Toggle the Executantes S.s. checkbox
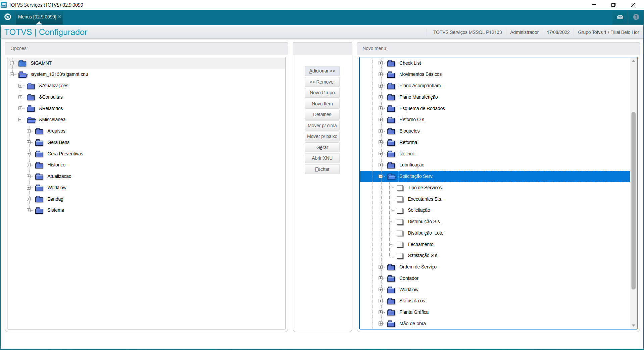Screen dimensions: 644x350 [x=400, y=199]
